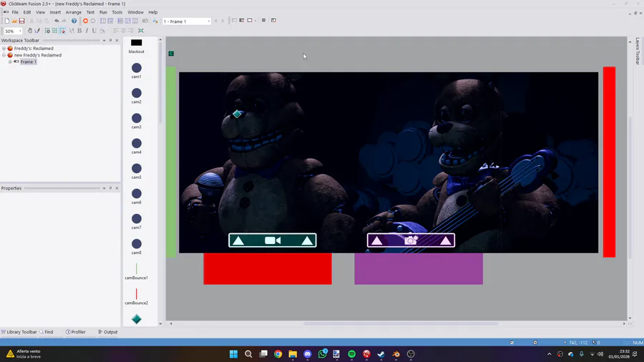Image resolution: width=644 pixels, height=362 pixels.
Task: Open the Layers Toolbar side tab
Action: (x=638, y=52)
